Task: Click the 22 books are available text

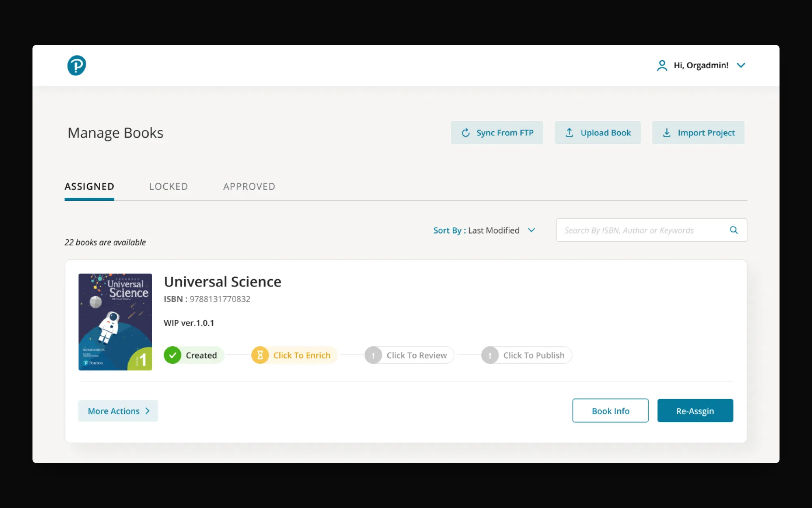Action: point(105,242)
